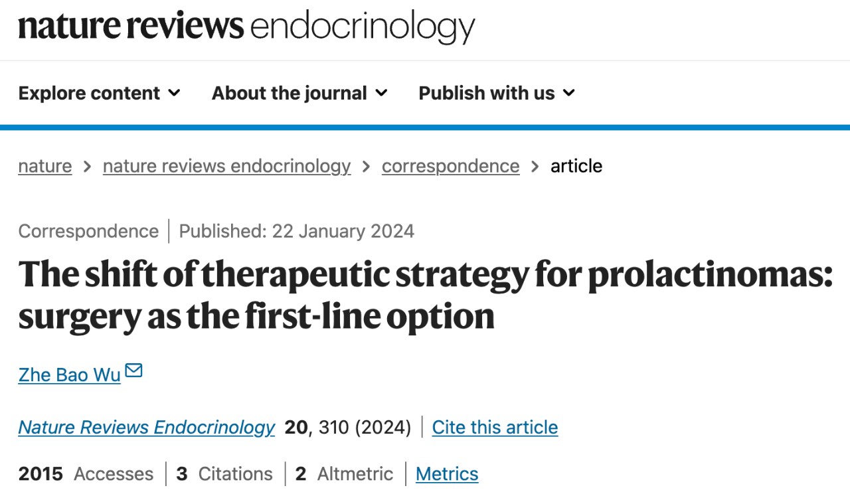The width and height of the screenshot is (850, 504).
Task: Open the Explore content menu label
Action: [x=89, y=93]
